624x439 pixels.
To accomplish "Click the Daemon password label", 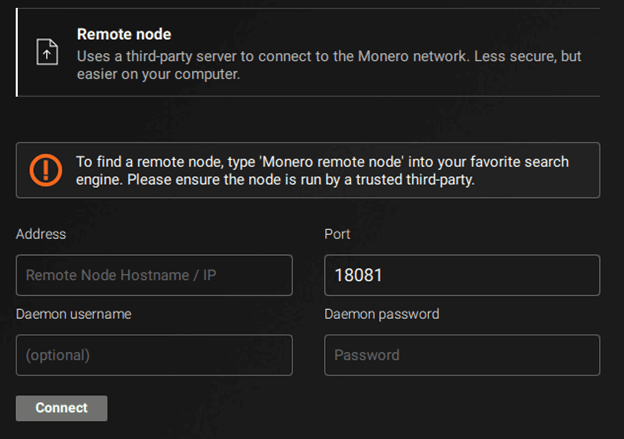I will [x=382, y=314].
